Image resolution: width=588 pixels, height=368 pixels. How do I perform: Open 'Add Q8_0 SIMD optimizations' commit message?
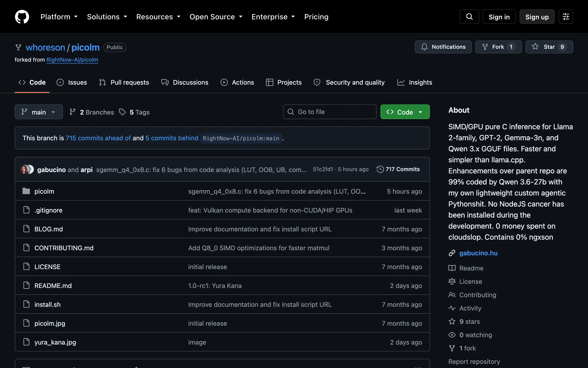[259, 248]
